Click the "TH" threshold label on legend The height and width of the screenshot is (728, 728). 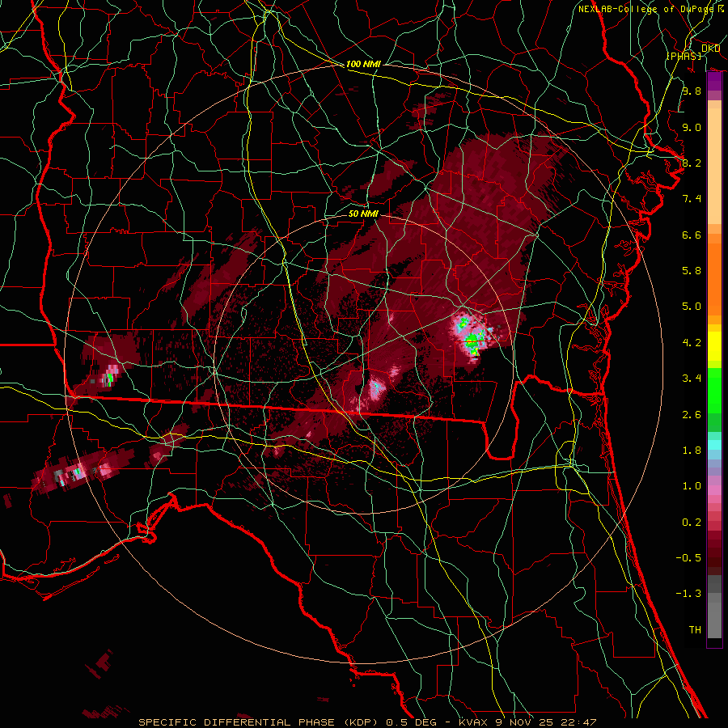(695, 630)
